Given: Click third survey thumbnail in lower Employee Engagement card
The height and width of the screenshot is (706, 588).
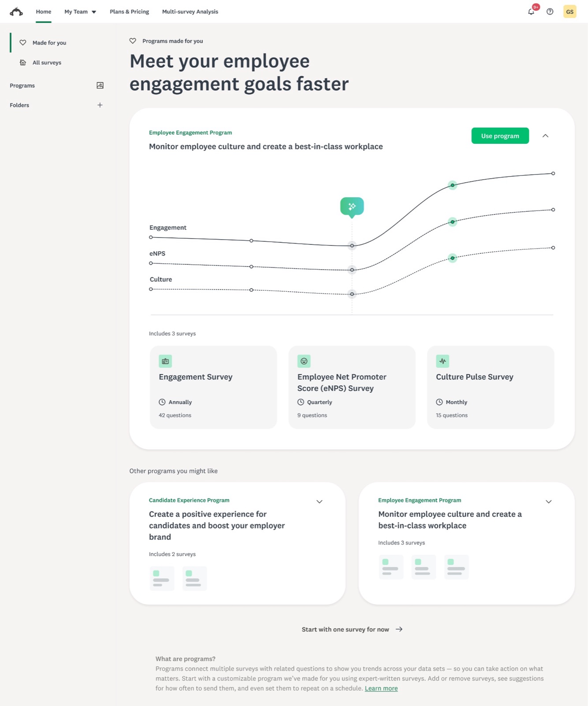Looking at the screenshot, I should (x=456, y=567).
